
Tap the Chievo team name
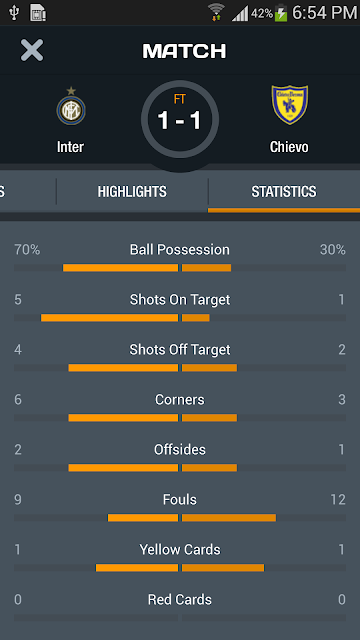289,147
